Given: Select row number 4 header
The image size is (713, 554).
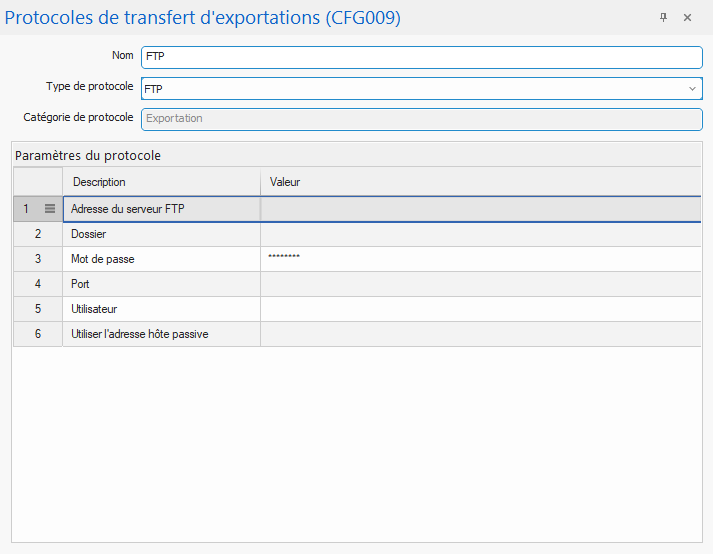Looking at the screenshot, I should tap(38, 284).
